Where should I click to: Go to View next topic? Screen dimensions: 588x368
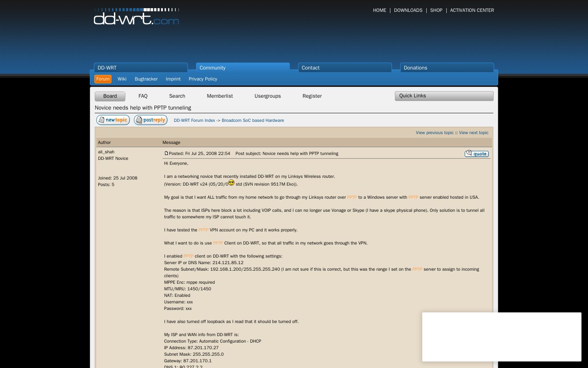[x=474, y=132]
